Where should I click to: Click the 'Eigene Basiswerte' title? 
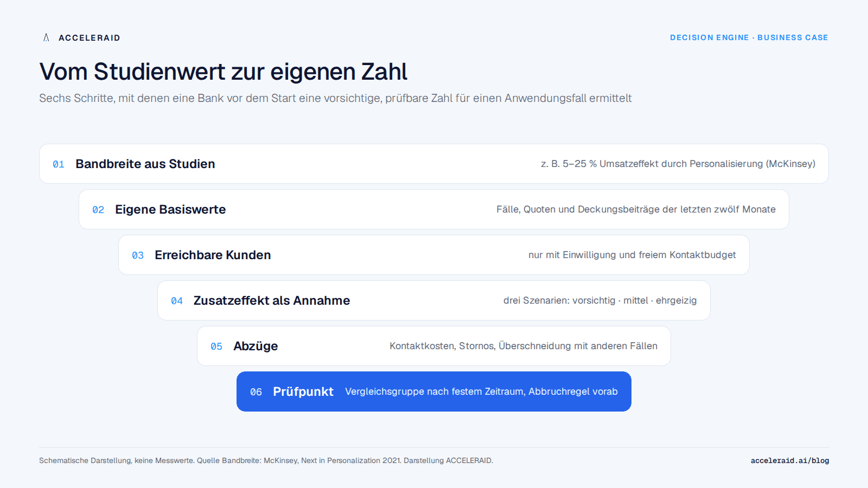(x=170, y=209)
